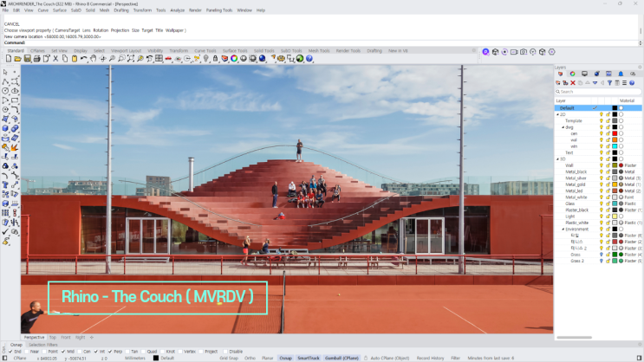644x362 pixels.
Task: Click the Command input line
Action: click(321, 42)
